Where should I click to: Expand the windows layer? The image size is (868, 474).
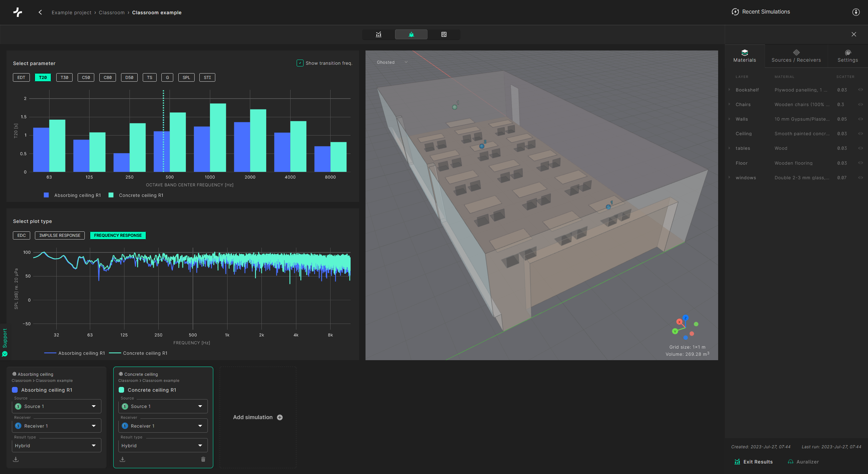point(729,178)
